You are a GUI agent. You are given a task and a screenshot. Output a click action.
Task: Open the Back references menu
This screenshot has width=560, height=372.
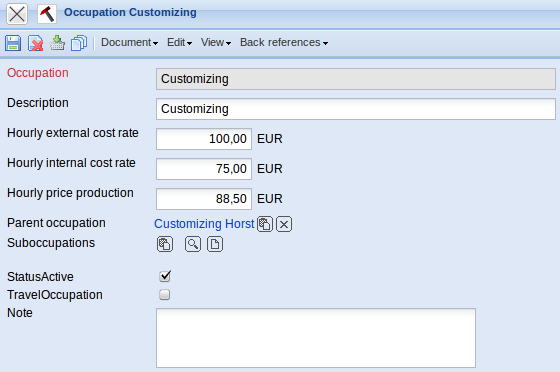pos(284,42)
